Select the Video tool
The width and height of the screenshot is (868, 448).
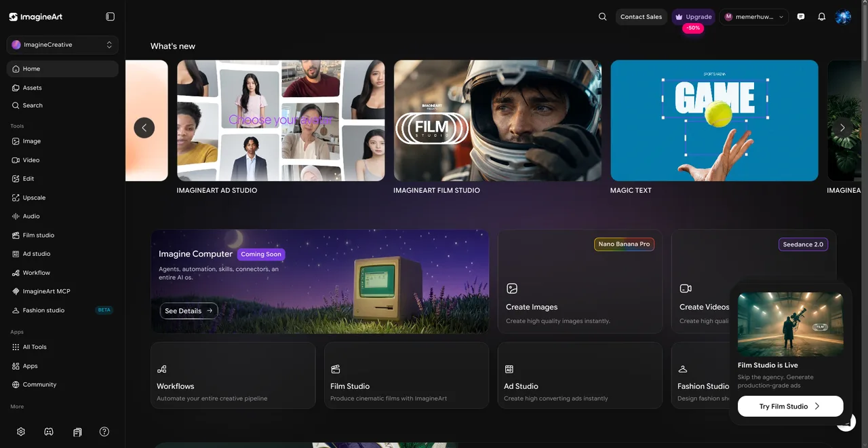62,160
